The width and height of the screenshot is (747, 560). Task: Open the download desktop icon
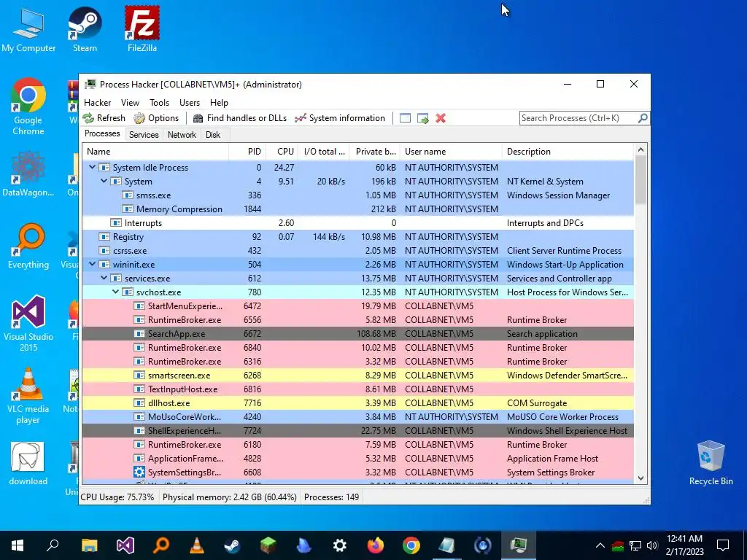click(28, 463)
